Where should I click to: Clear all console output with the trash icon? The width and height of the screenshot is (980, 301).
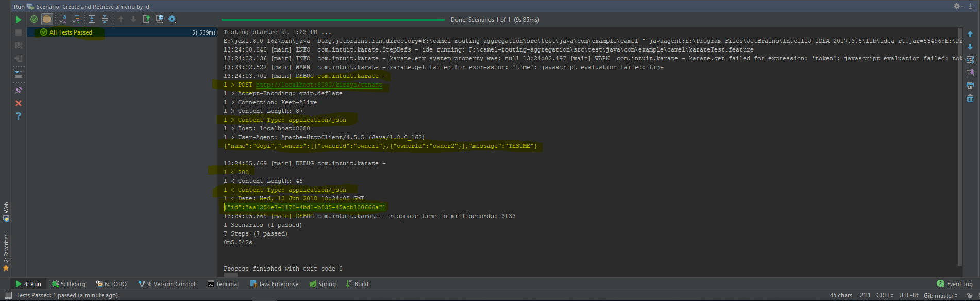pyautogui.click(x=970, y=98)
